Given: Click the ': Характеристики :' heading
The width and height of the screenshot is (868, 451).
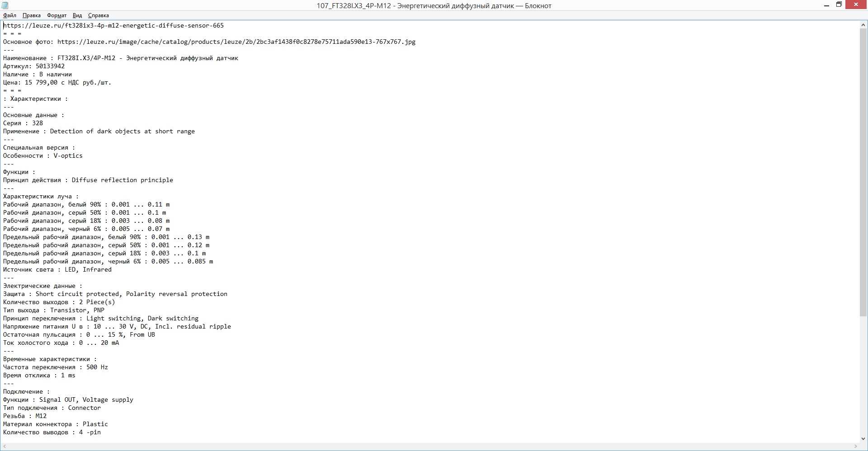Looking at the screenshot, I should pyautogui.click(x=36, y=99).
